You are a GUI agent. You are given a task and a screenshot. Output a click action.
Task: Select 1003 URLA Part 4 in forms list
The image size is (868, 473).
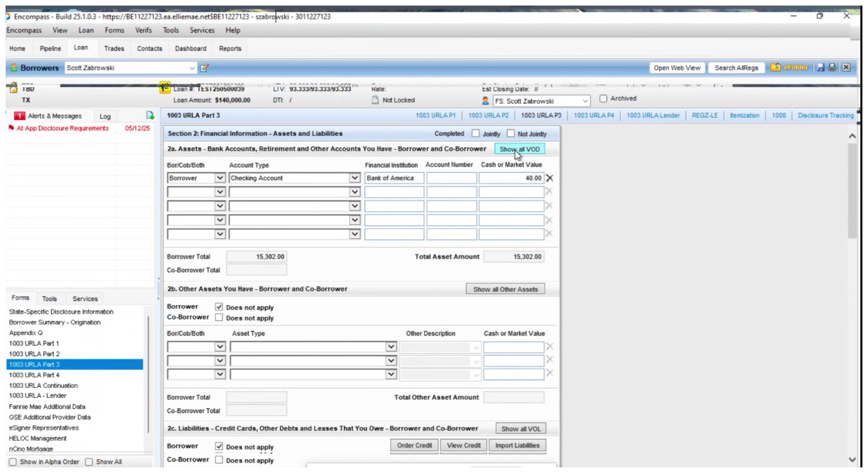tap(36, 375)
